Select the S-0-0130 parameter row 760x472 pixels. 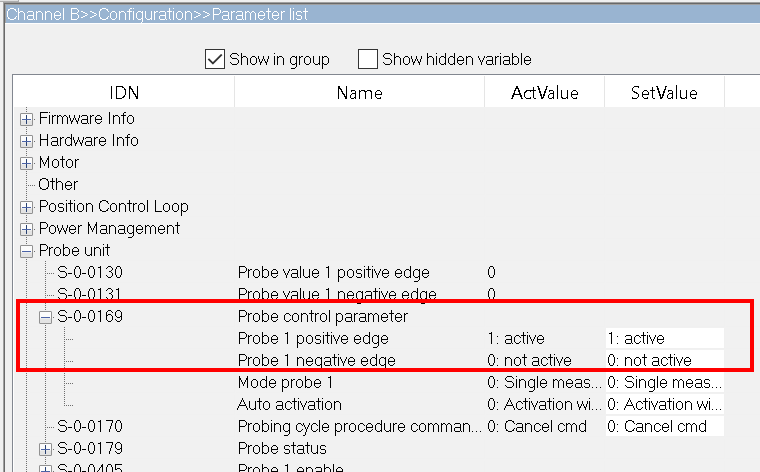pyautogui.click(x=369, y=272)
